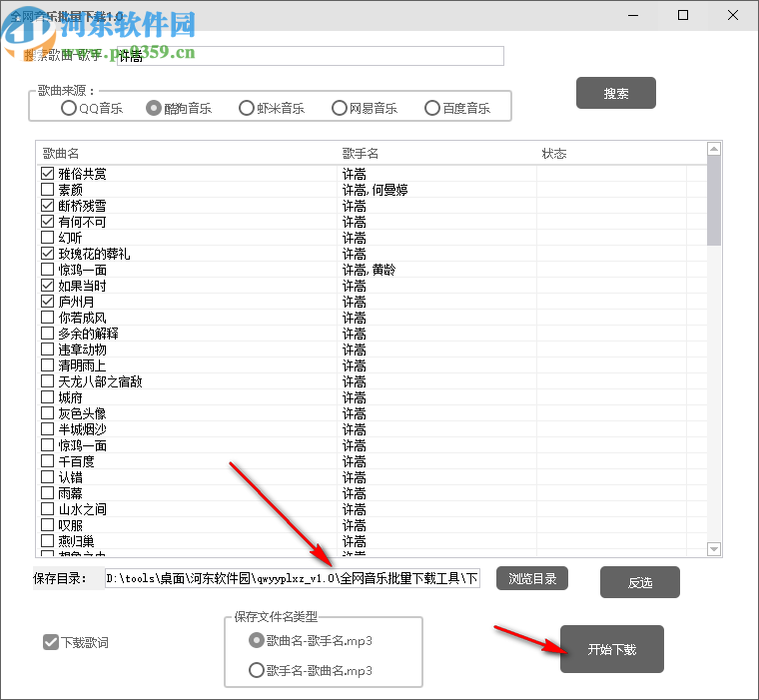Click the 开始下载 start download button
The width and height of the screenshot is (759, 700).
point(612,649)
